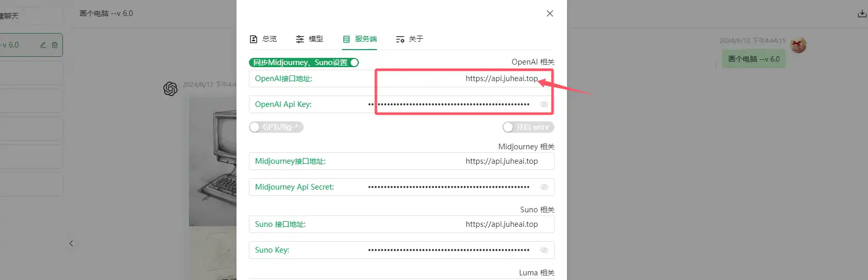This screenshot has width=868, height=280.
Task: Select the 服务端 server tab
Action: [360, 39]
